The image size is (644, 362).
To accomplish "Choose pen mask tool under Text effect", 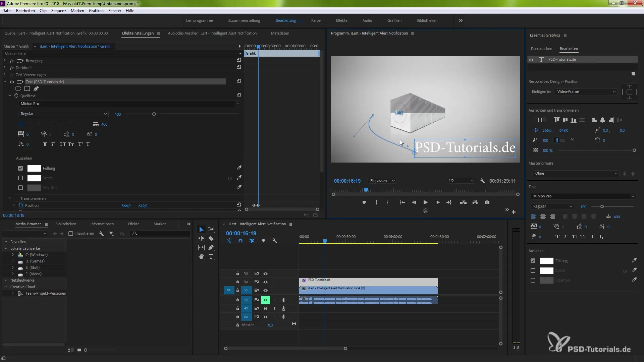I will click(36, 89).
